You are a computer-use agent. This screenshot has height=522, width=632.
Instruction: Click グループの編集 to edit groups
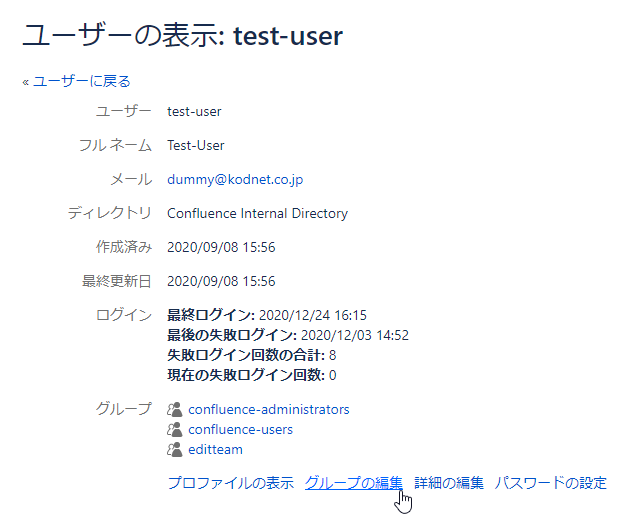[354, 483]
